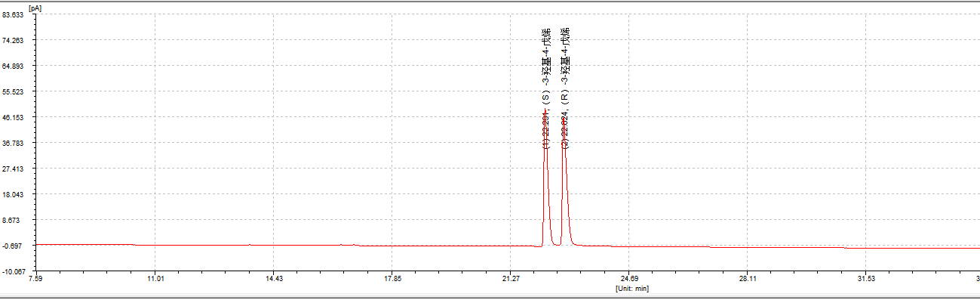The height and width of the screenshot is (300, 980).
Task: Click the 7.59 time axis value
Action: point(35,280)
